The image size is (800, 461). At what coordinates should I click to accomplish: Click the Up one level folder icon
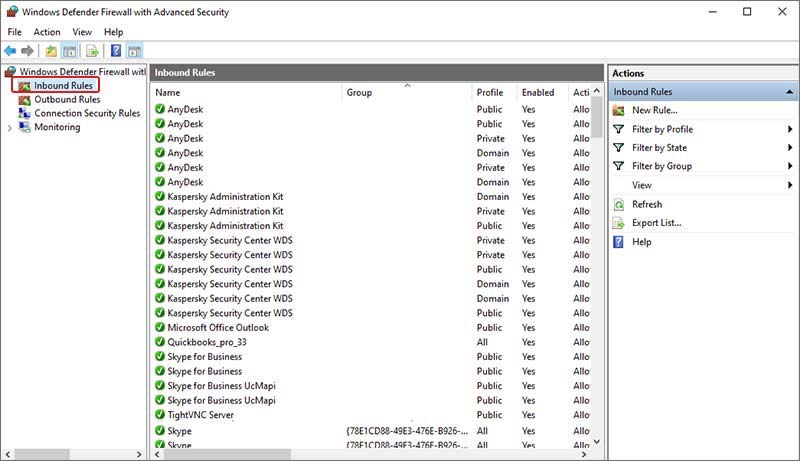[x=50, y=51]
